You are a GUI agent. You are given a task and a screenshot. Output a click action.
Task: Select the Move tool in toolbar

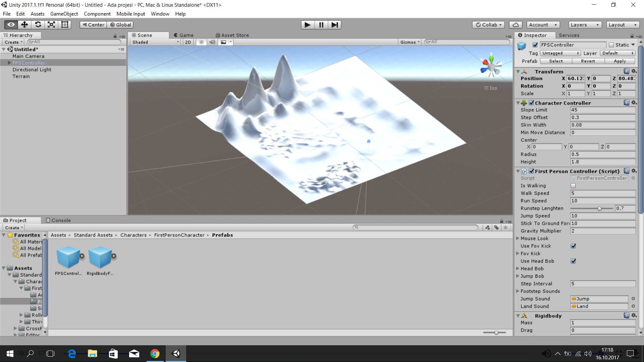click(x=24, y=24)
